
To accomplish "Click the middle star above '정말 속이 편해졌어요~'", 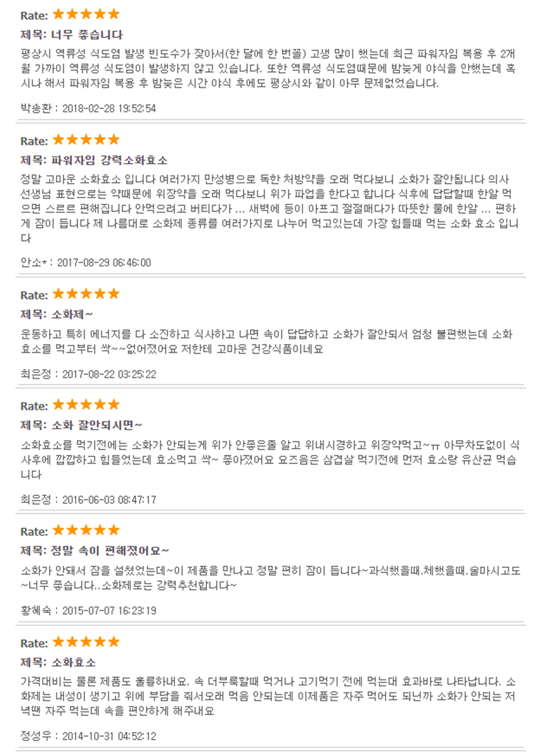I will [86, 529].
